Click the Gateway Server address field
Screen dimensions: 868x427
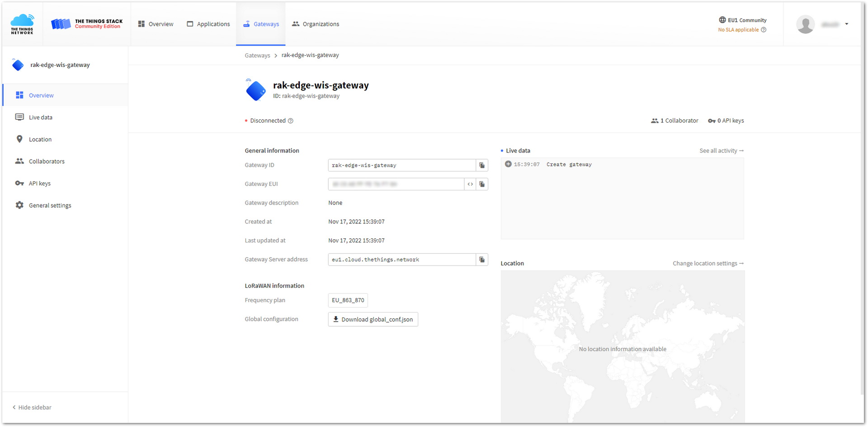pos(402,260)
